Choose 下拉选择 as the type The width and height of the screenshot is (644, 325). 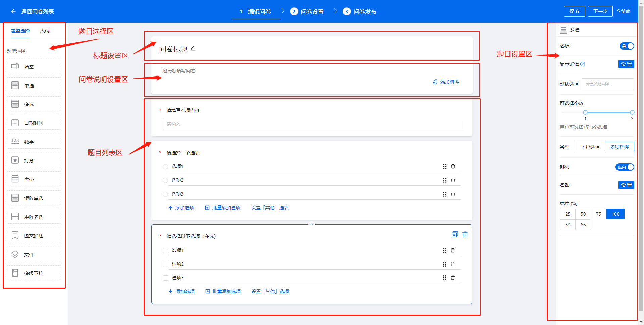pyautogui.click(x=590, y=147)
